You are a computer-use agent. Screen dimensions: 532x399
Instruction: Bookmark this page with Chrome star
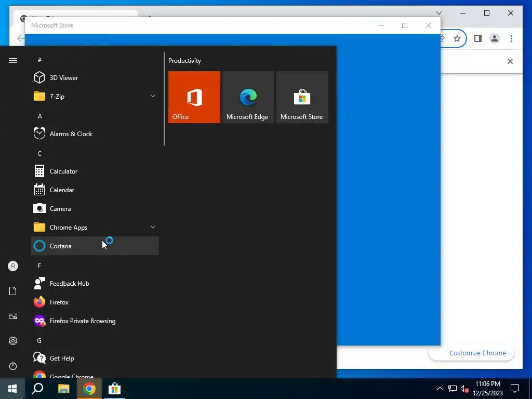click(457, 38)
